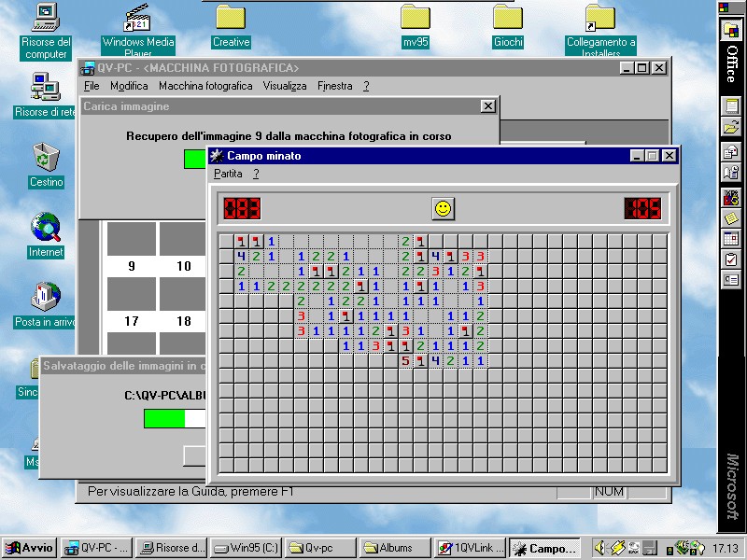
Task: Open the Modifica menu in QV-PC
Action: [129, 86]
